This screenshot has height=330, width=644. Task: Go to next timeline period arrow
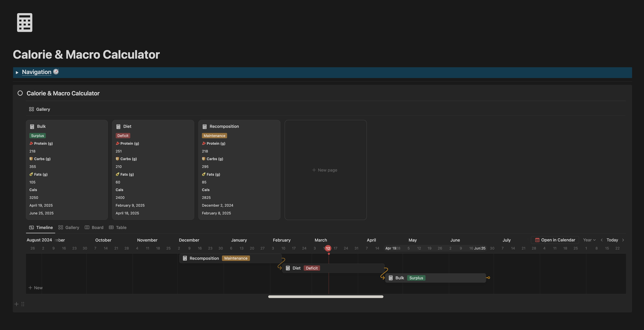[x=623, y=240]
